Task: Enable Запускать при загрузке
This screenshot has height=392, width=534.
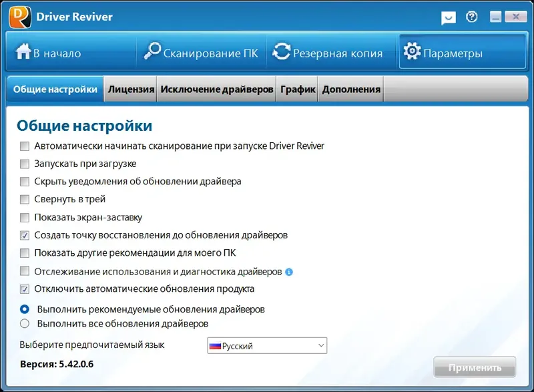Action: [x=25, y=164]
